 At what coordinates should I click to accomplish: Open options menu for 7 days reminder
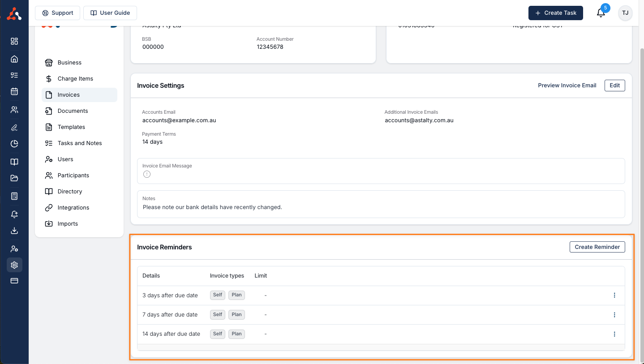coord(614,315)
